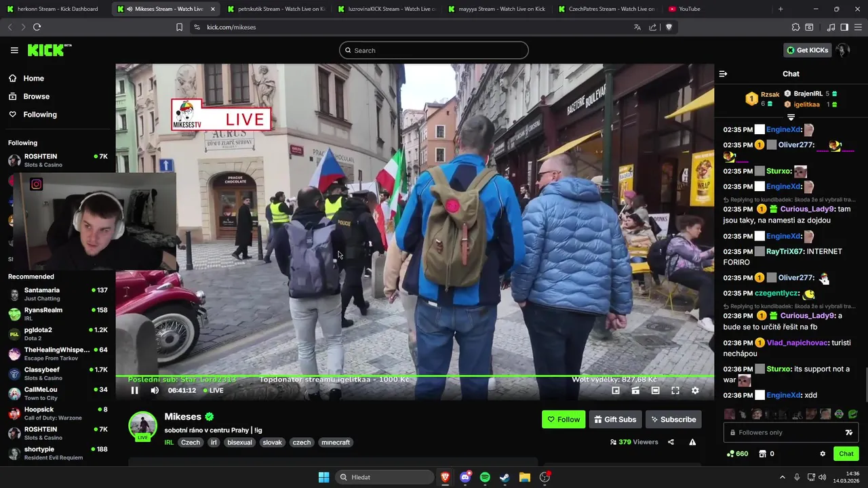Collapse the chat panel

723,74
